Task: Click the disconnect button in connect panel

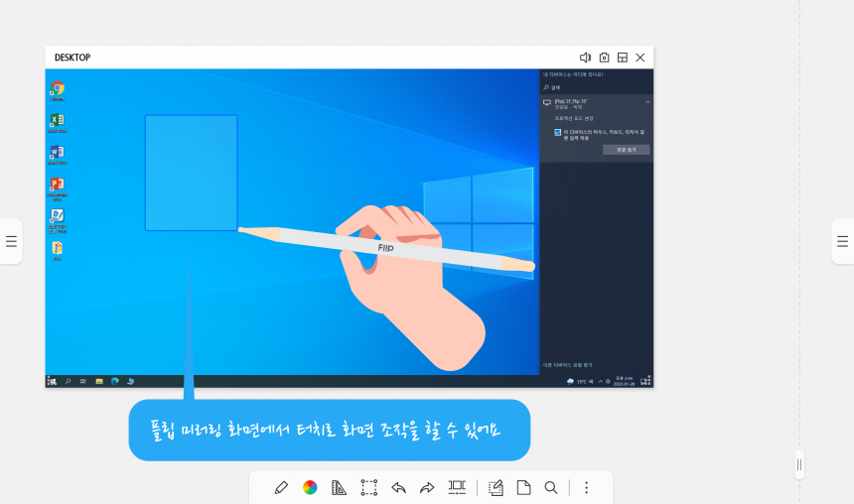Action: click(x=627, y=150)
